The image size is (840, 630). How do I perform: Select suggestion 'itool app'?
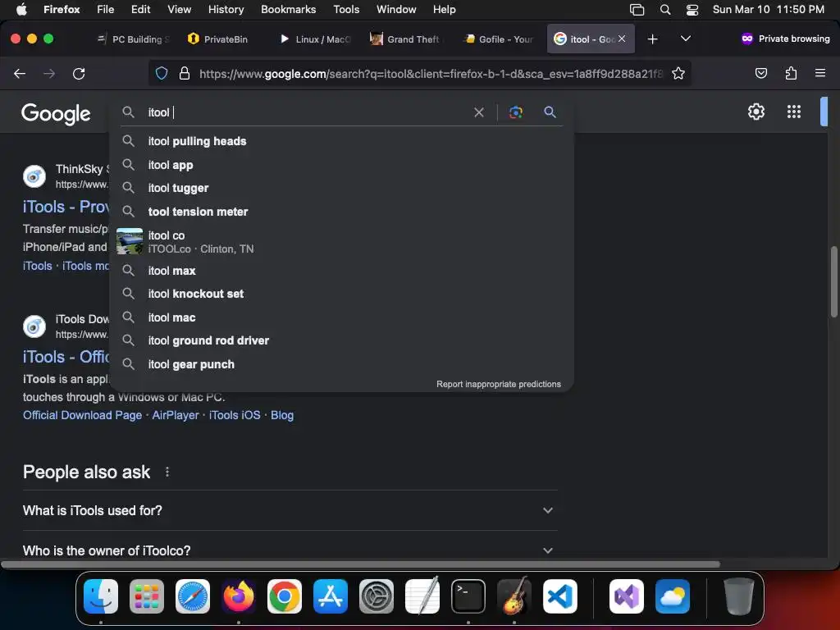coord(341,165)
